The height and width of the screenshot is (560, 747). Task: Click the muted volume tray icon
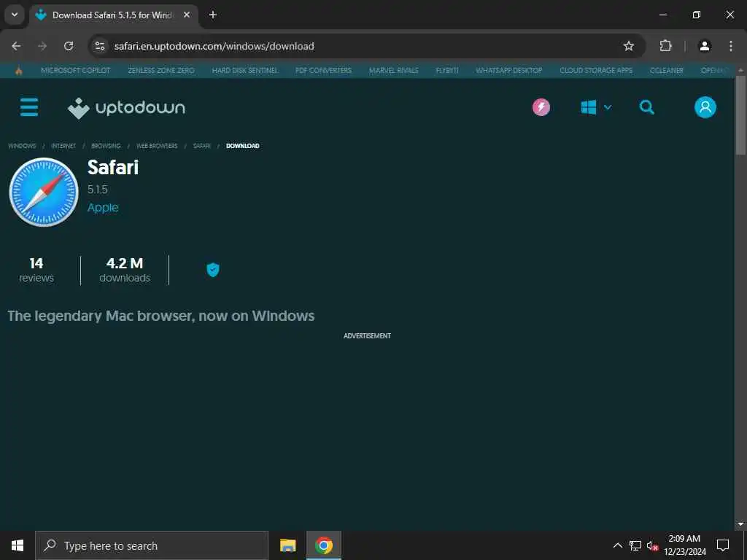click(x=652, y=545)
